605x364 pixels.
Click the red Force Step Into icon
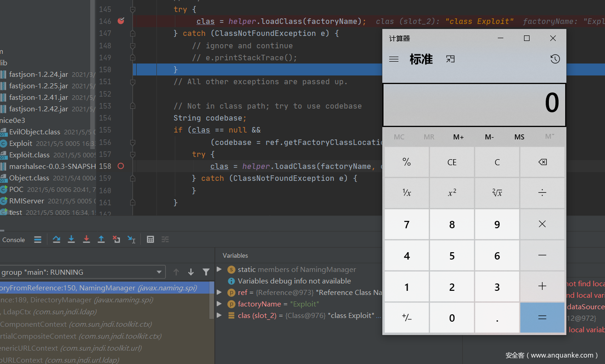point(86,239)
